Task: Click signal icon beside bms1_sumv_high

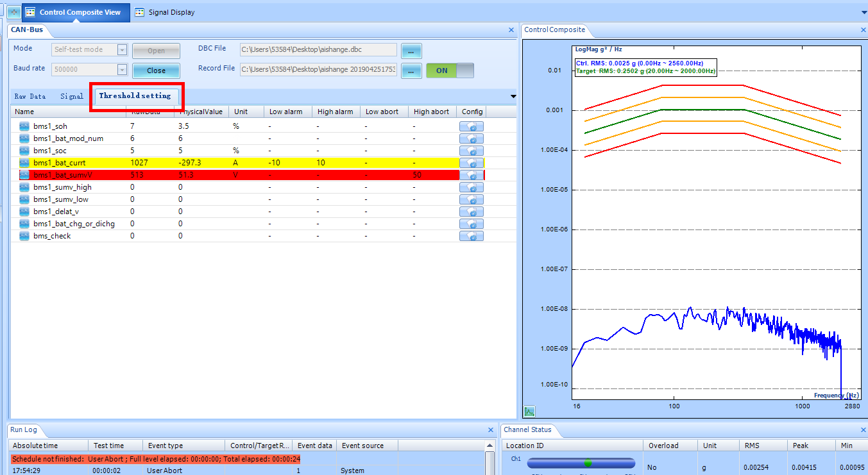Action: pos(24,187)
